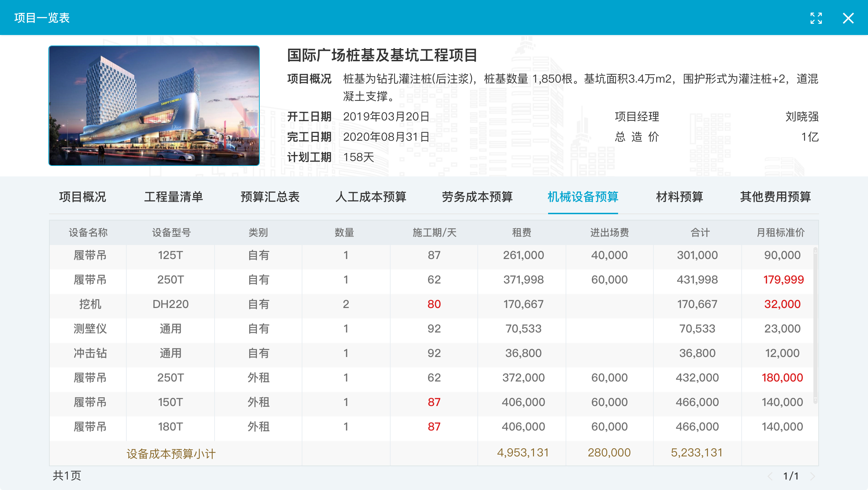This screenshot has width=868, height=490.
Task: Switch to 劳务成本预算 tab
Action: coord(477,197)
